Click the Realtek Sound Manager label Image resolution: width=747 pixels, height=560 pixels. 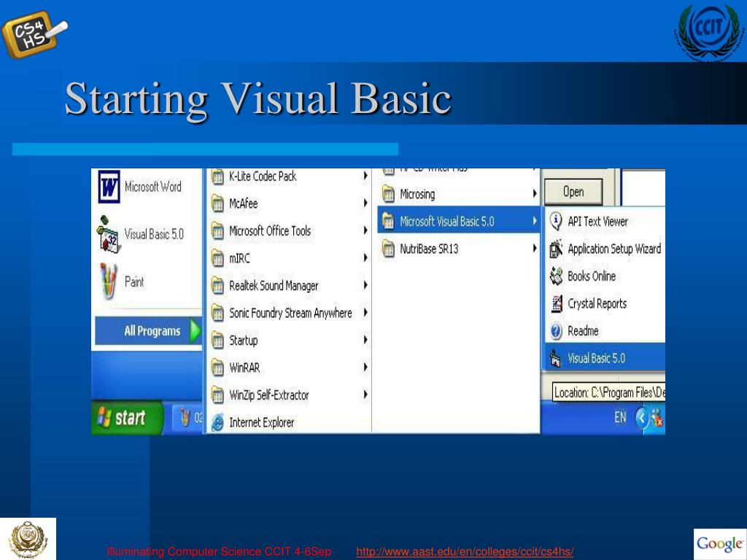pyautogui.click(x=274, y=286)
